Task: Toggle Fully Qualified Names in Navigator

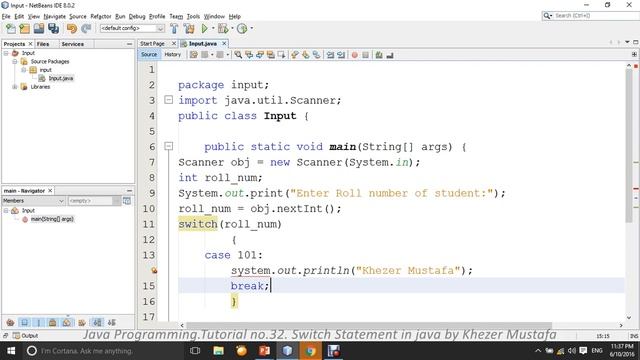Action: pos(82,322)
